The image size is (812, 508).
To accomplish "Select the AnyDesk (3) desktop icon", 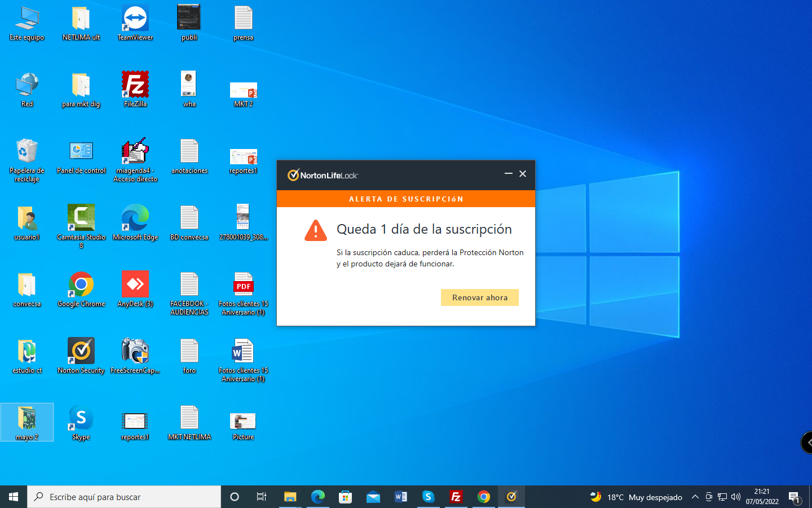I will [x=135, y=290].
